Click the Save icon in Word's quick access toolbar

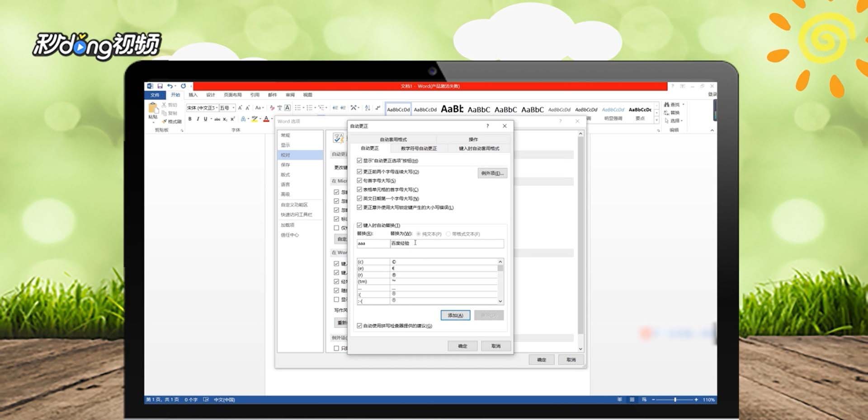[160, 86]
